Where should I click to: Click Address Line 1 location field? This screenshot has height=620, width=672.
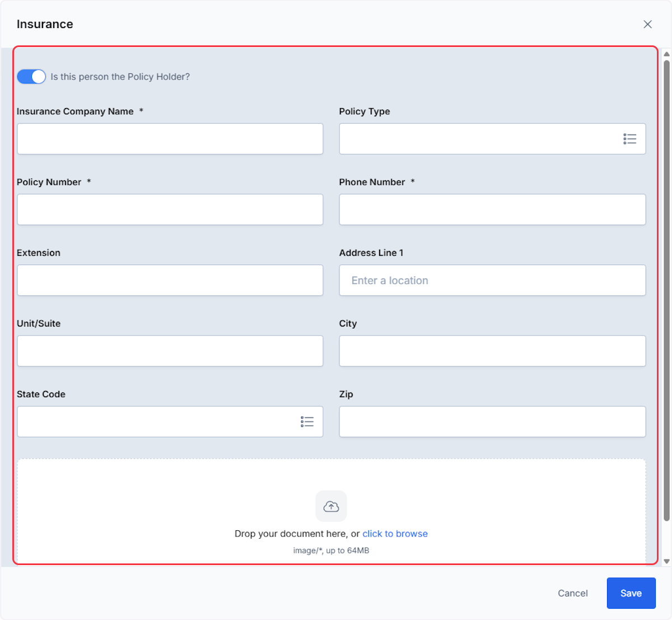(492, 280)
